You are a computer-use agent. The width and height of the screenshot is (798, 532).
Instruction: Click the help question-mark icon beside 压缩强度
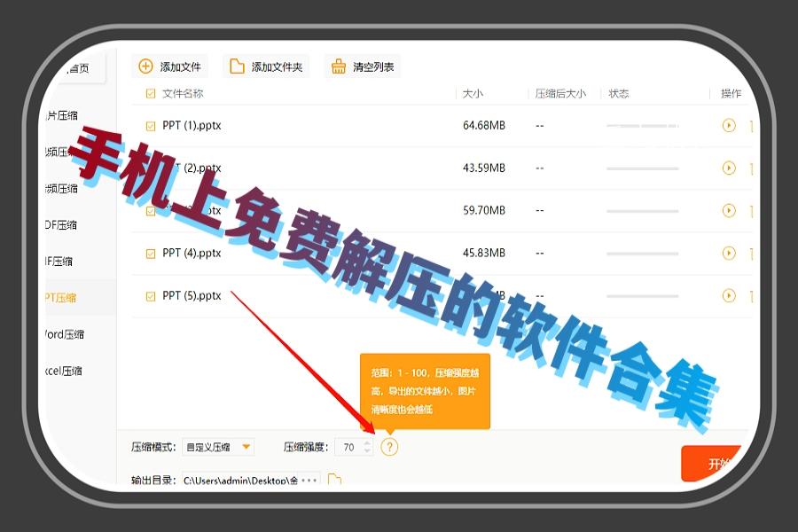click(387, 447)
